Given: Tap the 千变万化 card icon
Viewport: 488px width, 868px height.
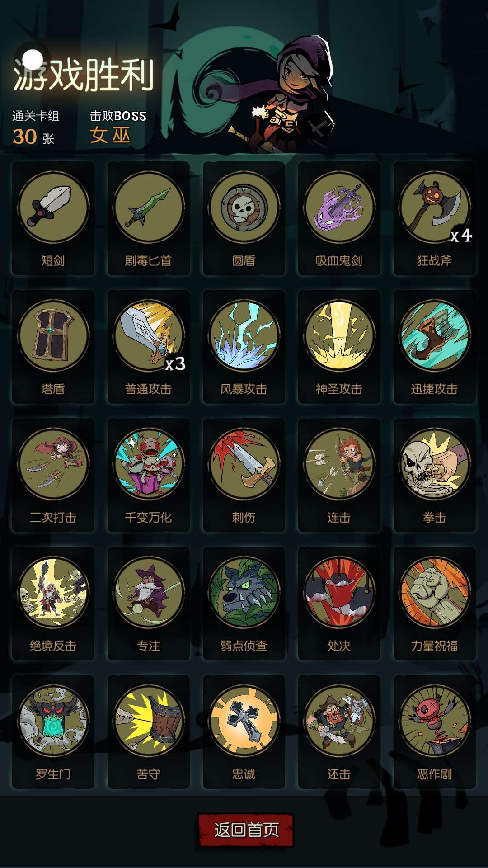Looking at the screenshot, I should (x=149, y=464).
